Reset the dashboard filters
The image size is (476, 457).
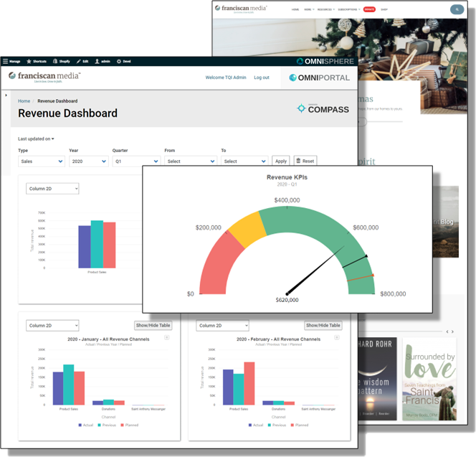(305, 161)
